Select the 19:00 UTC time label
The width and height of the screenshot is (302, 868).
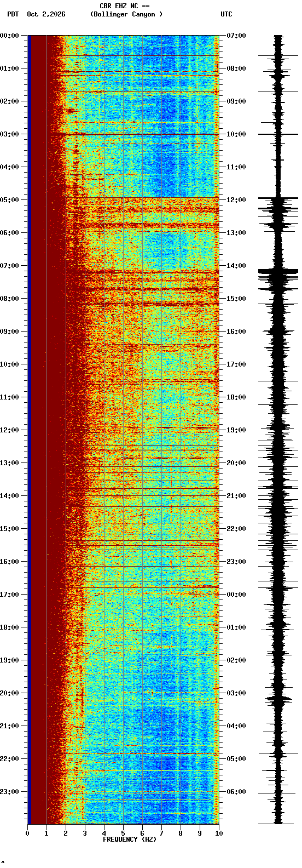click(x=236, y=430)
